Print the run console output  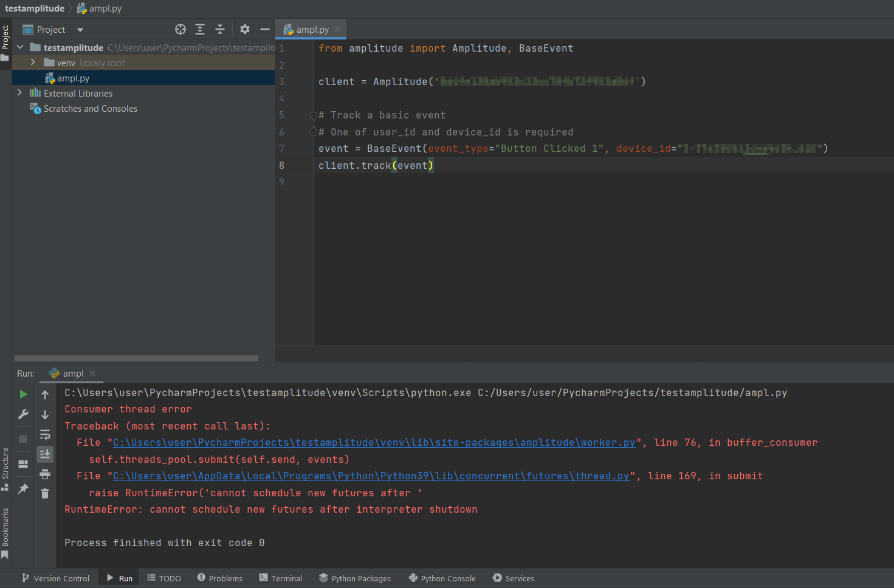(45, 474)
